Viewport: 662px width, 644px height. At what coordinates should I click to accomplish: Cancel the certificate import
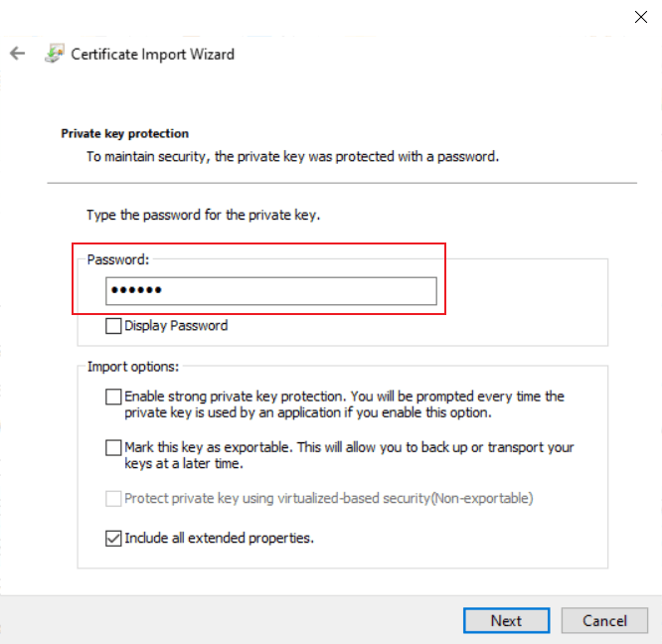click(x=604, y=621)
